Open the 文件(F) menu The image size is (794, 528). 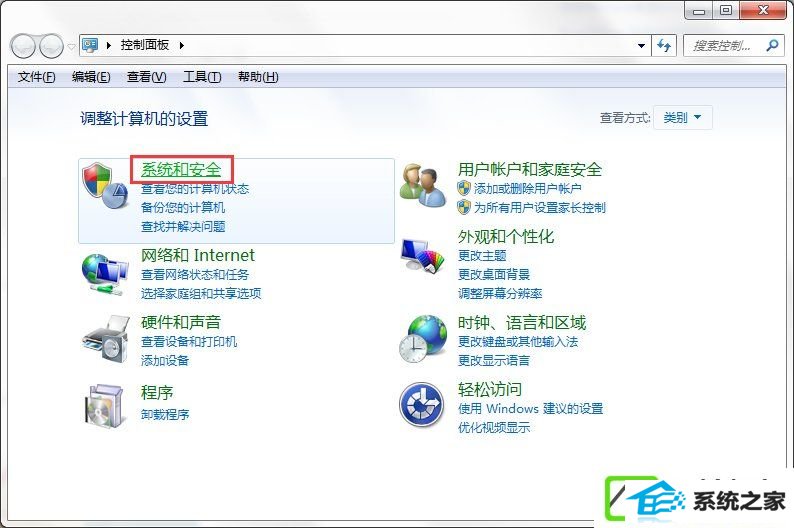[36, 77]
